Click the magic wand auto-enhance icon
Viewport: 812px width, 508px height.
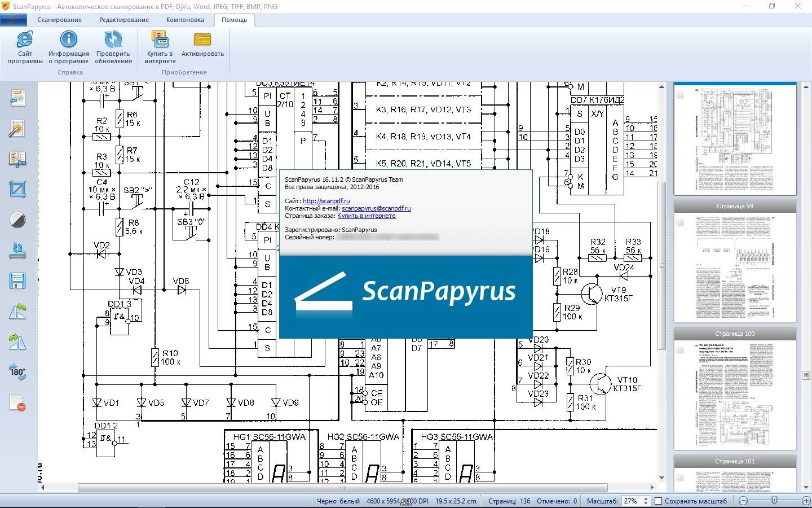17,129
